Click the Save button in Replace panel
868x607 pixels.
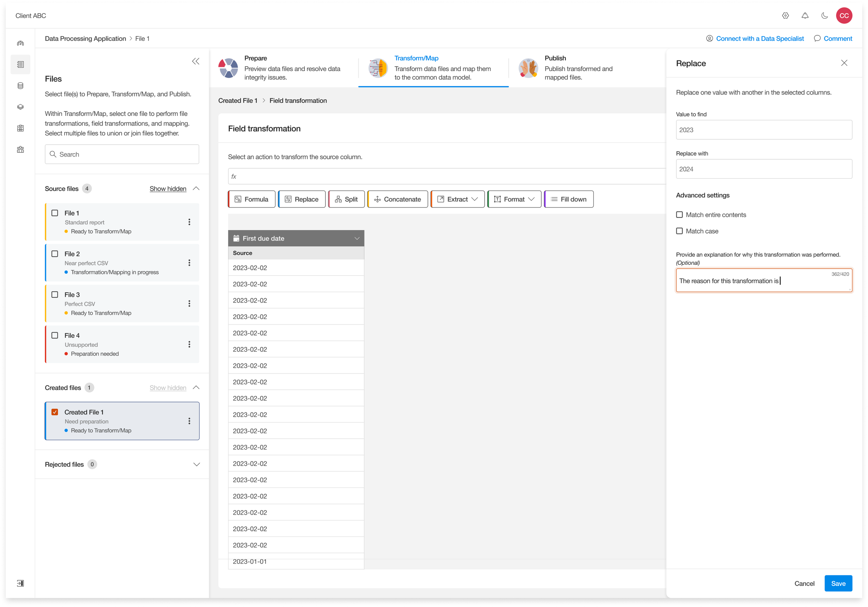click(x=838, y=583)
